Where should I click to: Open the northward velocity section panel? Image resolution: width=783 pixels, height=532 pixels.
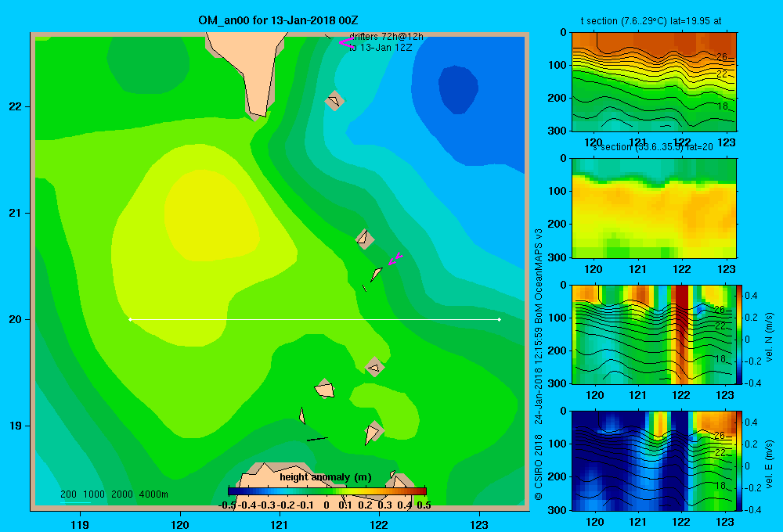pos(653,334)
